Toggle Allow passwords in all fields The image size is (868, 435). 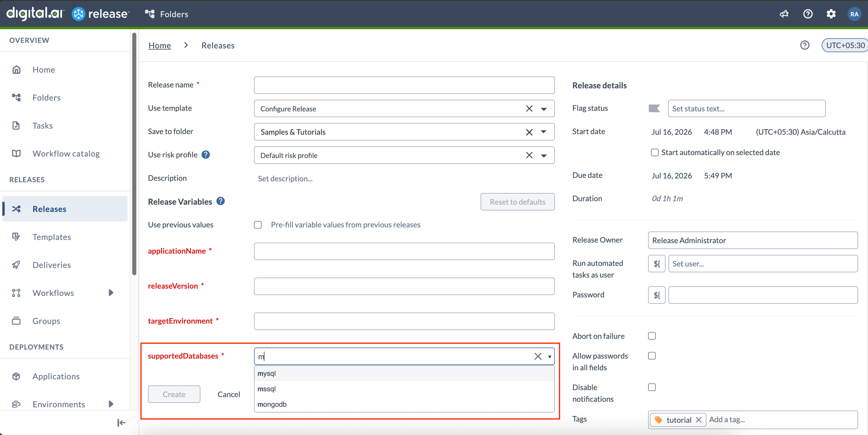pos(652,356)
